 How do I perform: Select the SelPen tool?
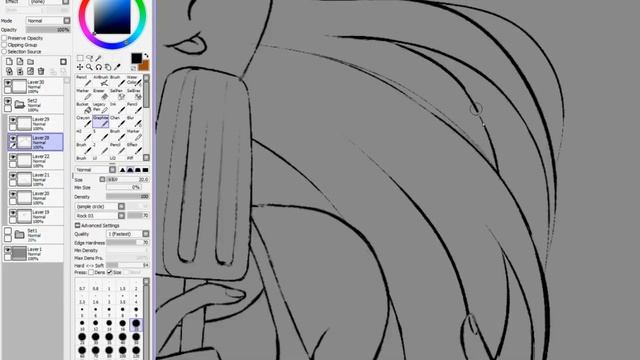click(118, 94)
